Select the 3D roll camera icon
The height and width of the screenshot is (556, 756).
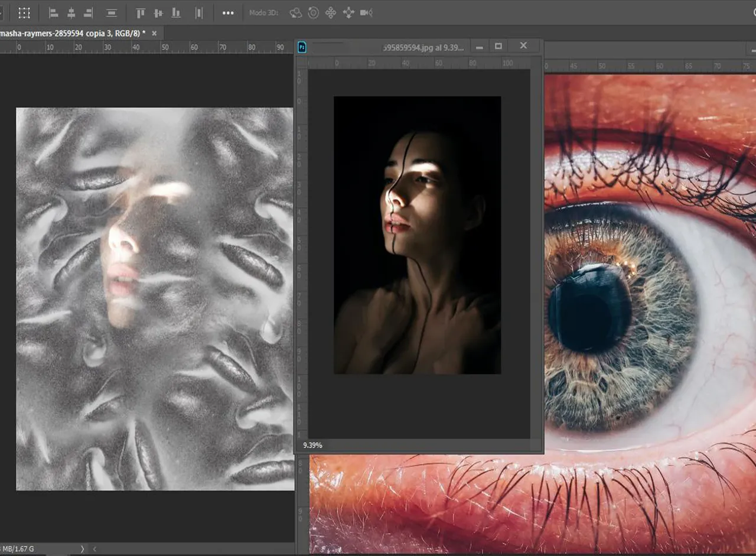click(313, 12)
